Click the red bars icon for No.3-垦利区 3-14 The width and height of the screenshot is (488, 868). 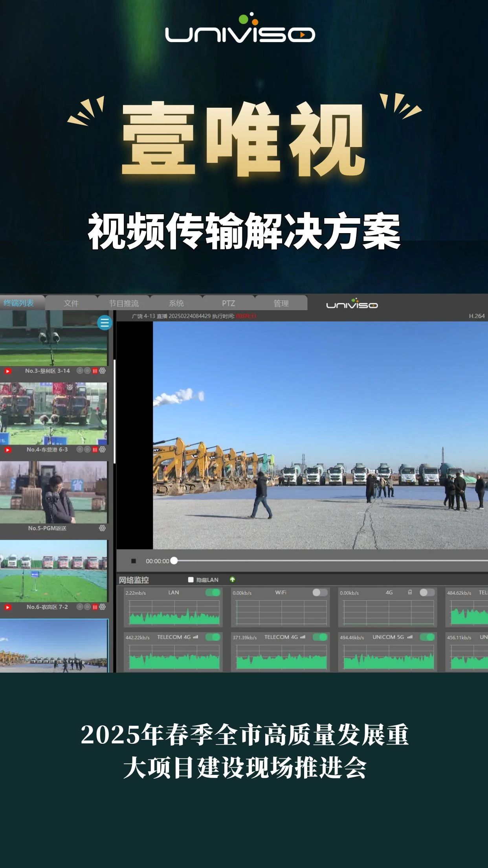[95, 371]
